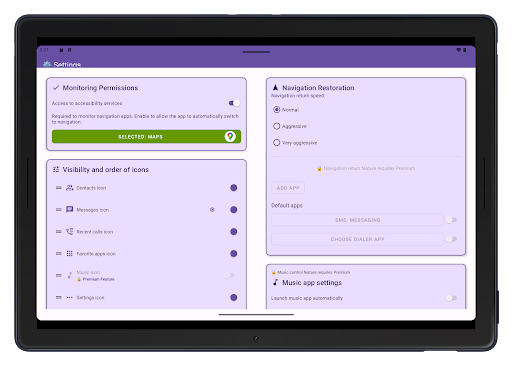
Task: Click the Recent calls phone icon
Action: pyautogui.click(x=69, y=231)
